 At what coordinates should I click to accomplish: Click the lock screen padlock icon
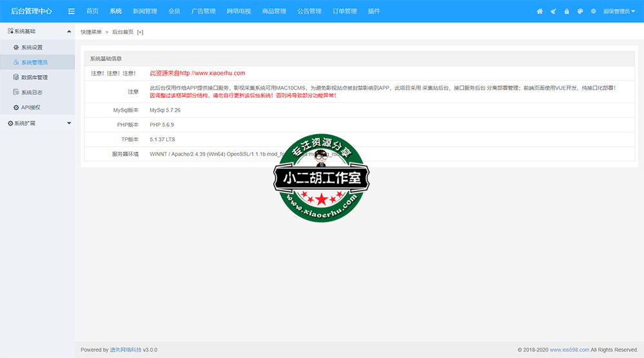point(567,12)
